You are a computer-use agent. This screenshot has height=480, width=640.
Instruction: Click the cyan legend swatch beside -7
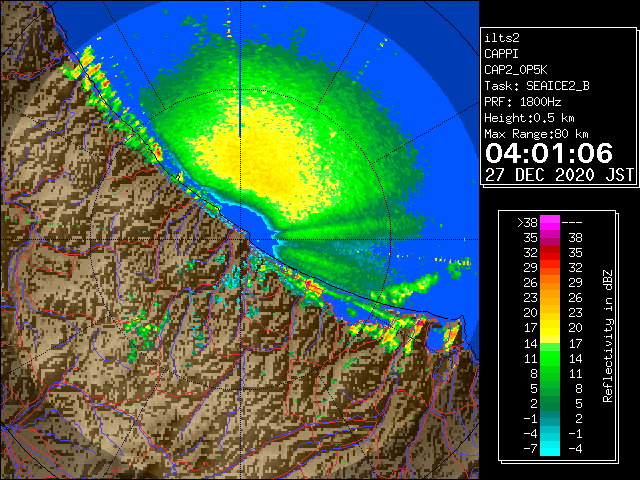[550, 449]
